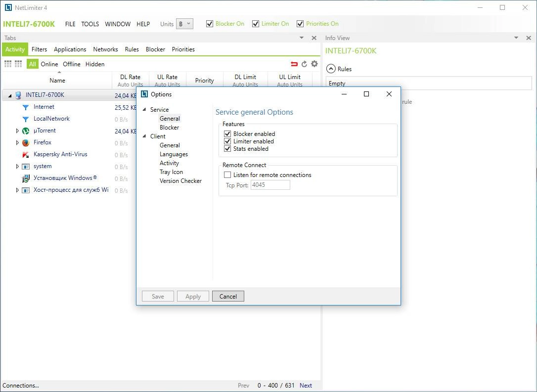Collapse the INTELI7-6700K tree node
Viewport: 537px width, 392px height.
point(10,95)
